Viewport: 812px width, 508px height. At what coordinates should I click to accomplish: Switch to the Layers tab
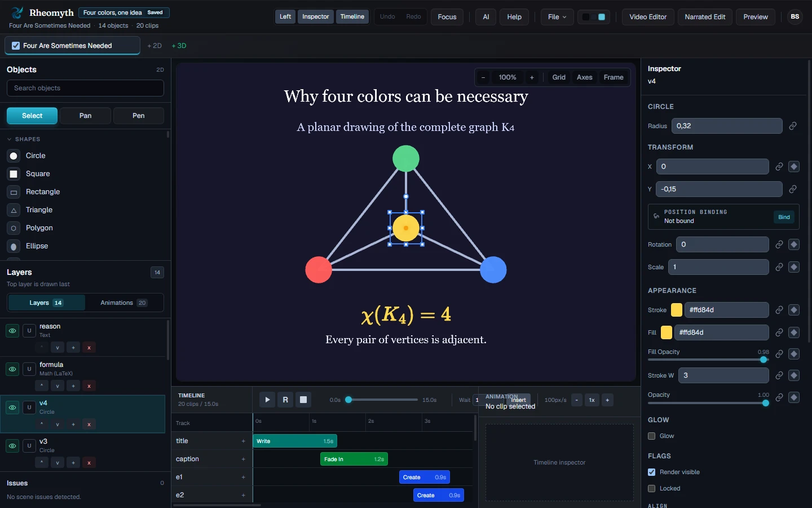46,303
